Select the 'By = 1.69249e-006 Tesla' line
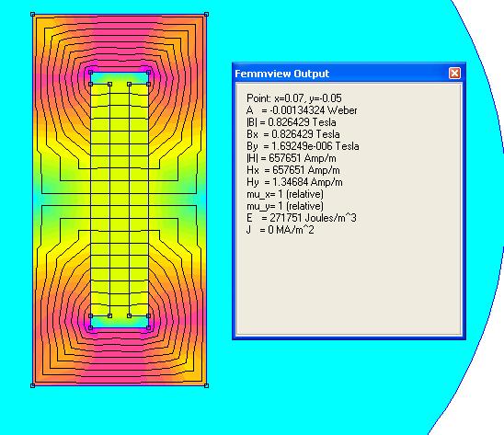 coord(303,146)
